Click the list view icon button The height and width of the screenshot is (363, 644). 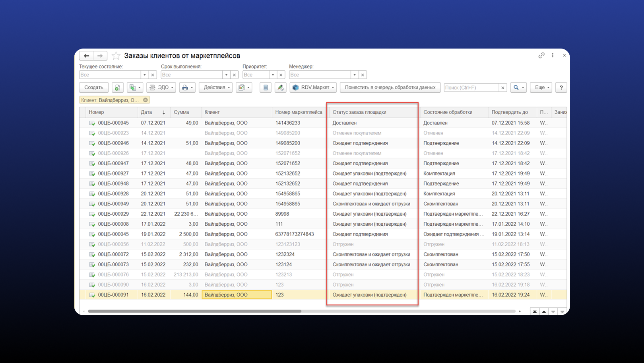[266, 88]
